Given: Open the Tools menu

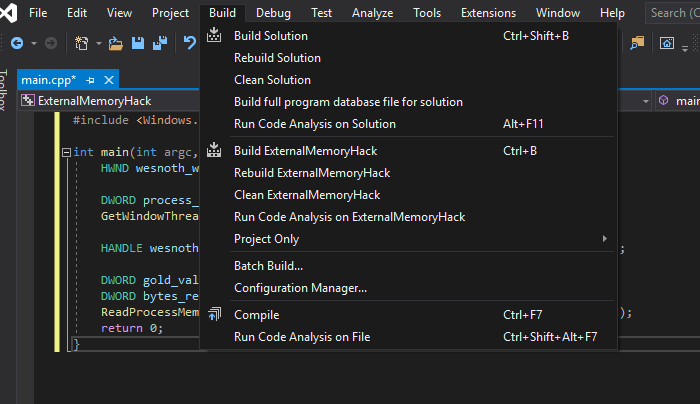Looking at the screenshot, I should [427, 13].
